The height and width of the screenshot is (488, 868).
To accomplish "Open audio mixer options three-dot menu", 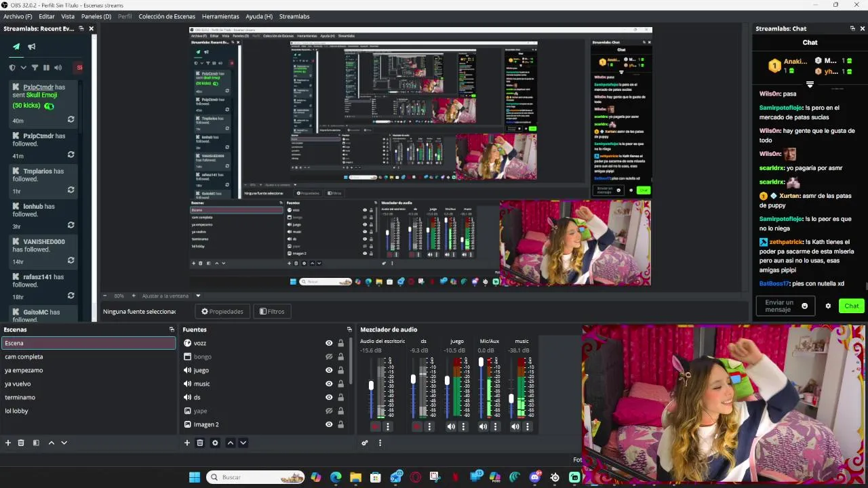I will tap(380, 443).
